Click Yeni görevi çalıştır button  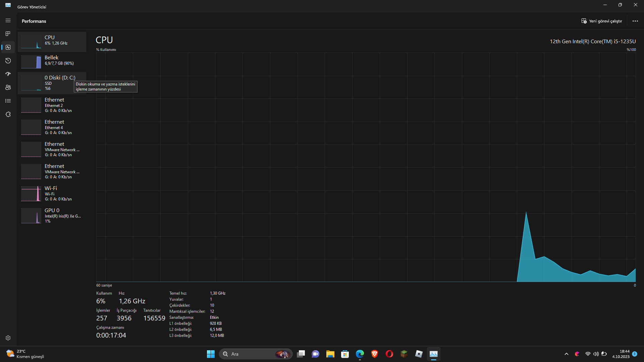tap(602, 21)
